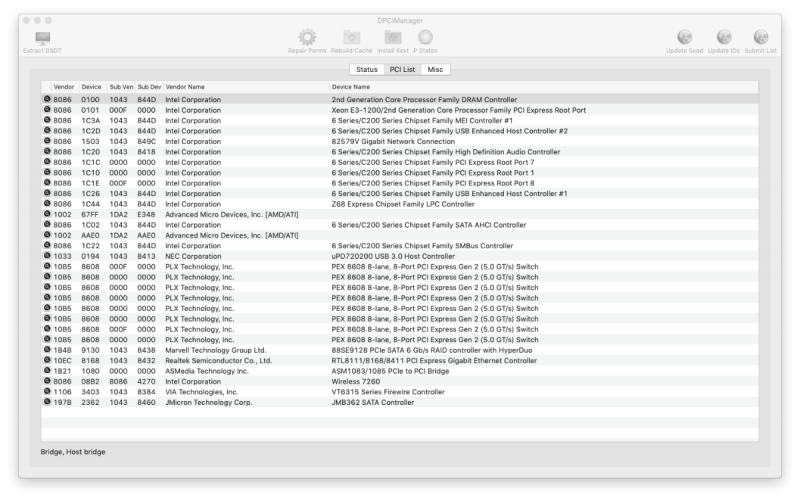
Task: Open the Misc tab
Action: click(435, 69)
